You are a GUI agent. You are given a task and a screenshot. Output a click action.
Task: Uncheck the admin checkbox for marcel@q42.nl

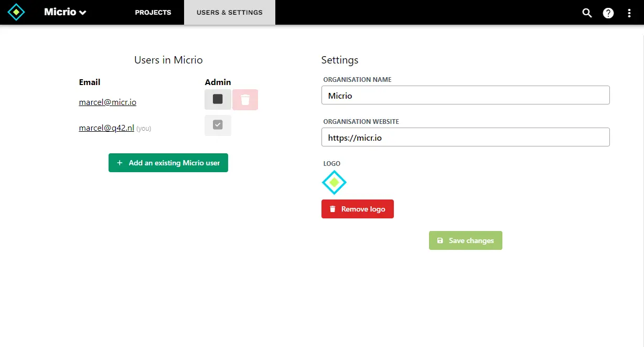[x=218, y=125]
